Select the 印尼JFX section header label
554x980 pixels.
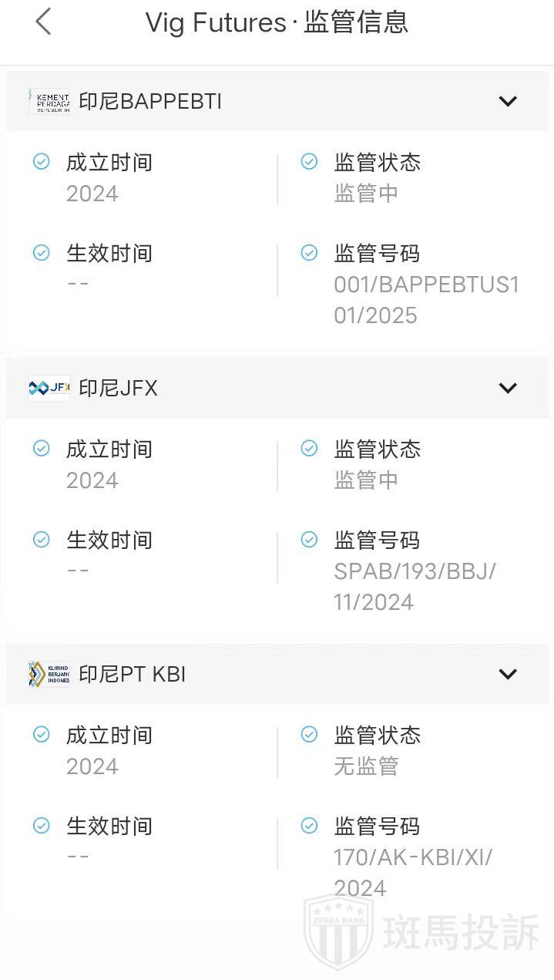pyautogui.click(x=118, y=388)
